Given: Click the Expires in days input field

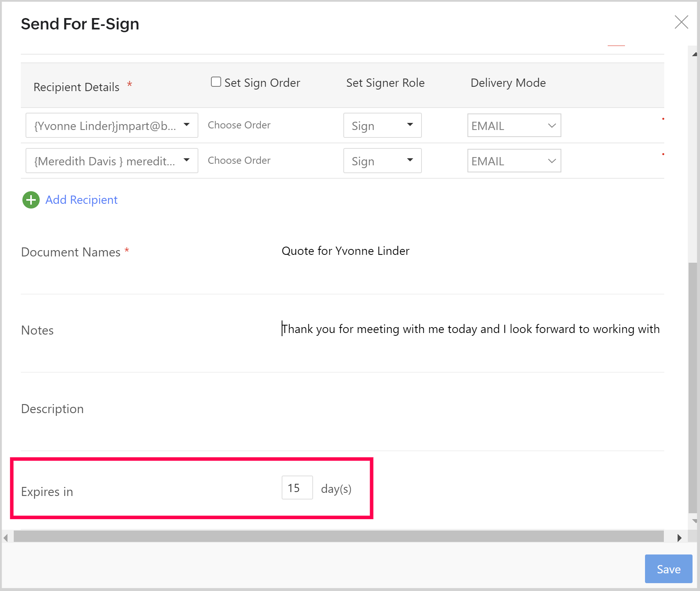Looking at the screenshot, I should pyautogui.click(x=297, y=488).
